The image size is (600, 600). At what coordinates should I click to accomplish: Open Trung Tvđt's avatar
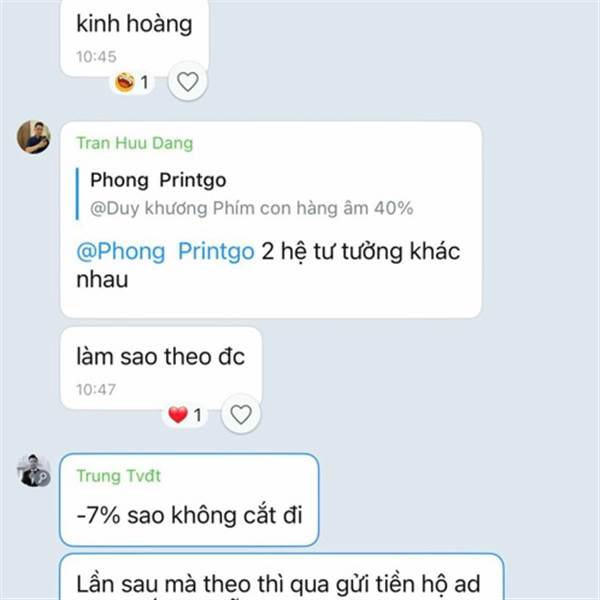click(34, 470)
